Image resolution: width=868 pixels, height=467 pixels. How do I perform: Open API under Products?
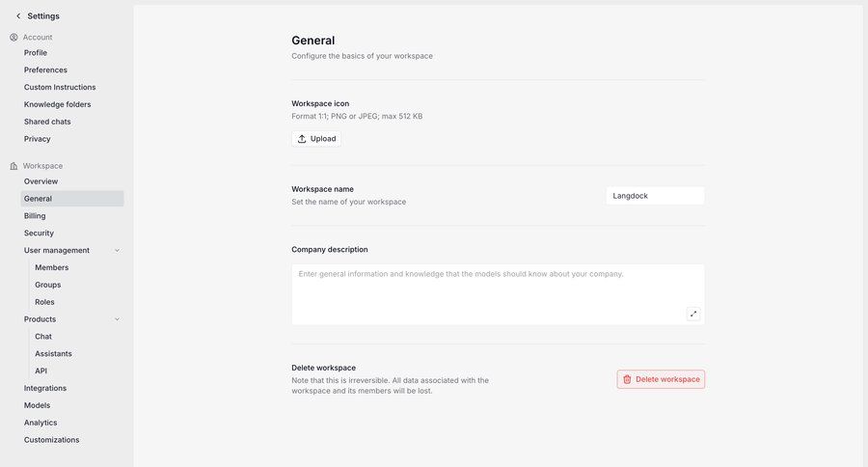point(41,371)
